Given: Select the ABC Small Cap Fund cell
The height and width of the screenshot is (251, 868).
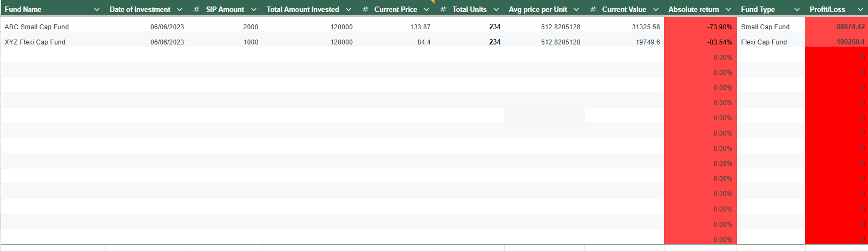Looking at the screenshot, I should 37,27.
